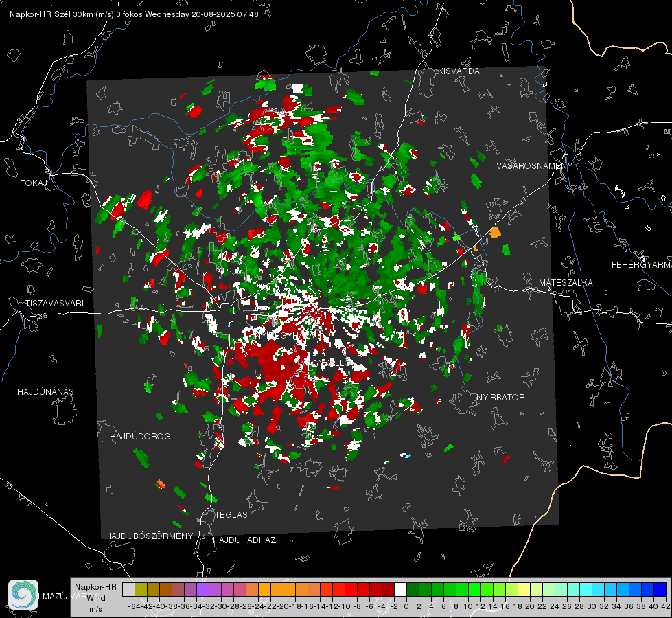Click the swirl logo icon at bottom left
This screenshot has width=672, height=618.
point(23,595)
